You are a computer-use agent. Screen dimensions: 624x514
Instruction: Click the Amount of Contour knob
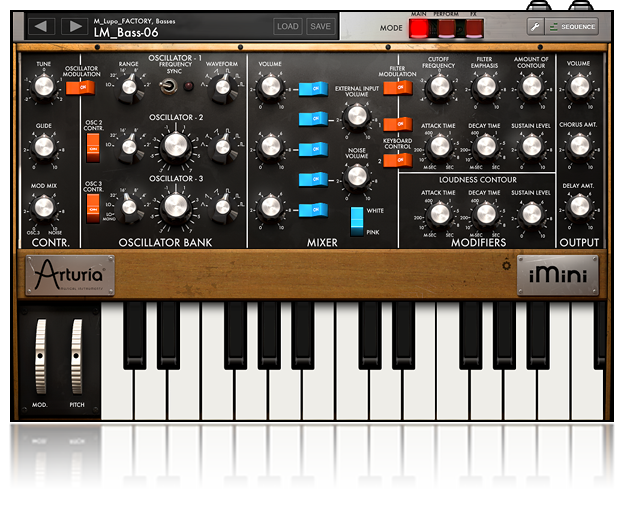pos(532,87)
